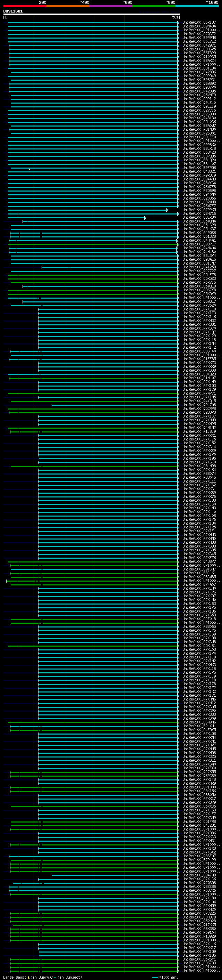This screenshot has width=222, height=980.
Task: Click hit label UniRef100_Q27655
Action: (x=199, y=772)
